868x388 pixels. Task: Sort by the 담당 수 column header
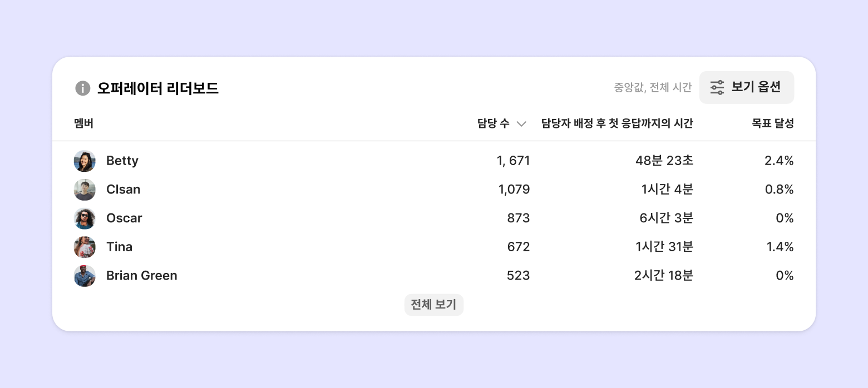tap(494, 123)
